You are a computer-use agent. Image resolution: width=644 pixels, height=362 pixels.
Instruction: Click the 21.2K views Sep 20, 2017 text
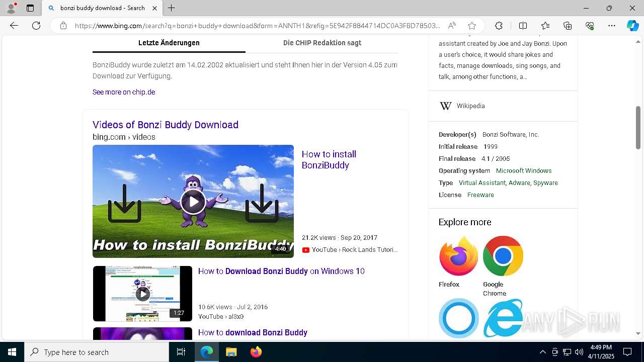[x=340, y=238]
